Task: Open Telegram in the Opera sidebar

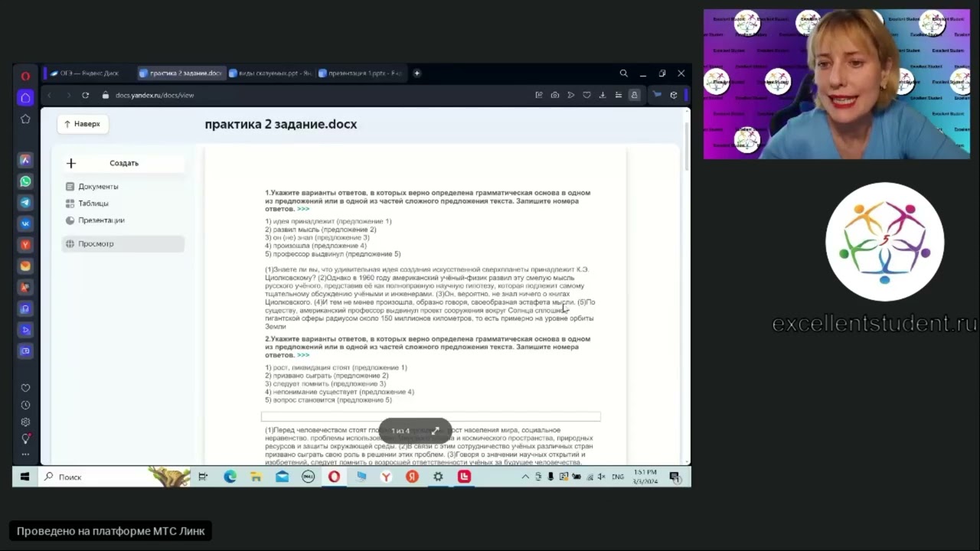Action: click(x=25, y=203)
